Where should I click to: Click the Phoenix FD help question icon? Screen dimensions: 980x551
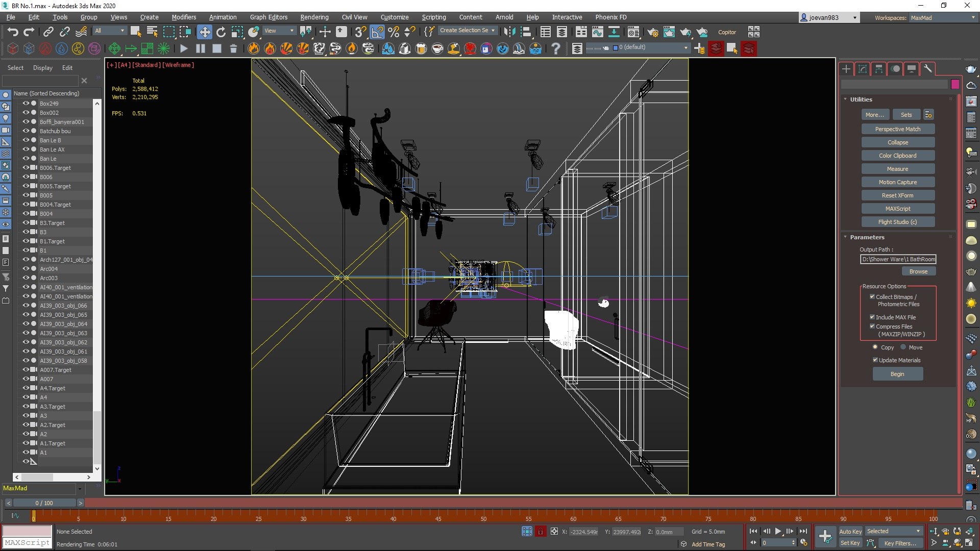click(x=556, y=48)
